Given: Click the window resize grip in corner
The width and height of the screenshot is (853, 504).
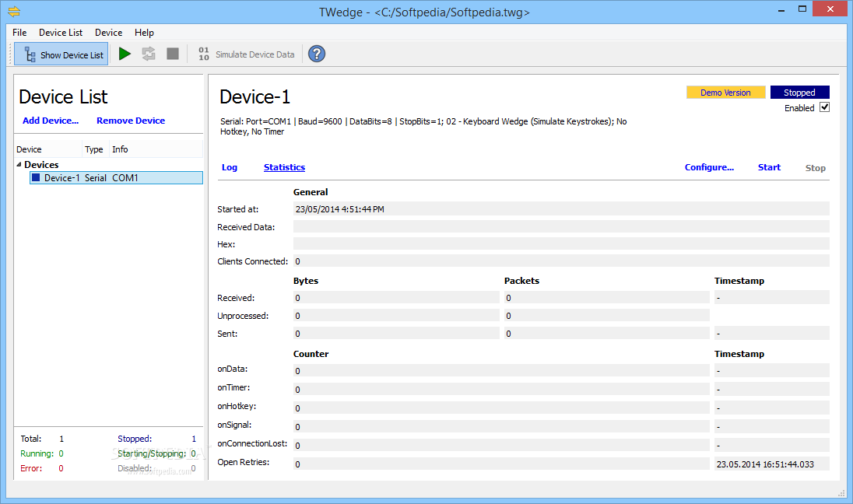Looking at the screenshot, I should pyautogui.click(x=841, y=492).
